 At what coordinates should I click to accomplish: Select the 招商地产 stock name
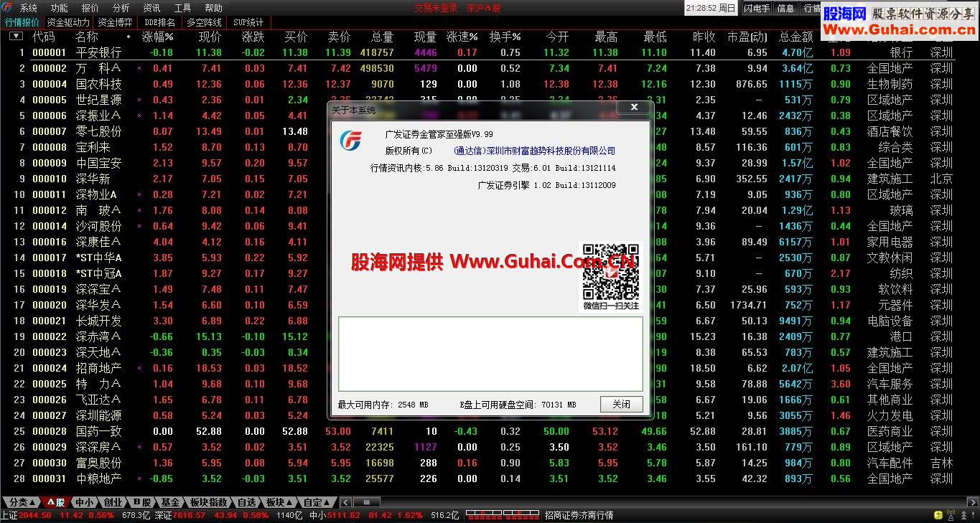click(x=98, y=368)
